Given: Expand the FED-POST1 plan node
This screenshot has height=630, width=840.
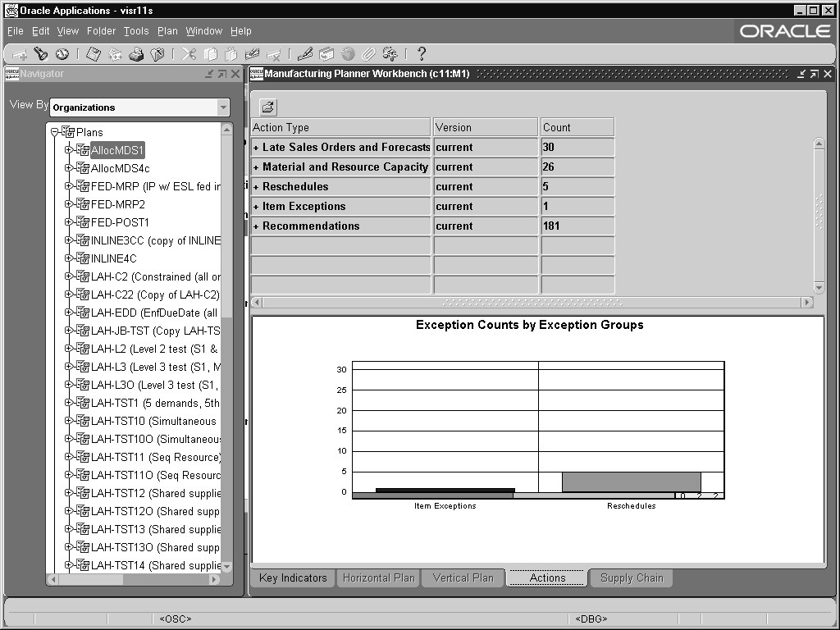Looking at the screenshot, I should point(69,221).
